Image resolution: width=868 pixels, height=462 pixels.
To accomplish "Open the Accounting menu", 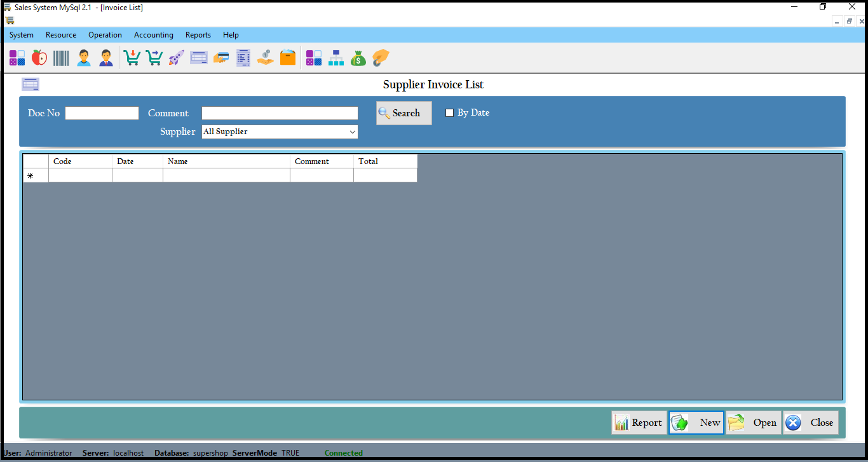I will pyautogui.click(x=153, y=35).
